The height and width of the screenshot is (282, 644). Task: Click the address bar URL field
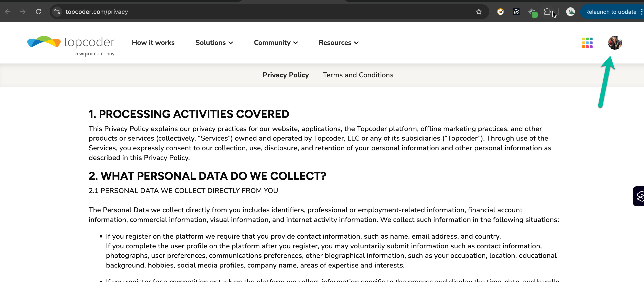pyautogui.click(x=250, y=12)
